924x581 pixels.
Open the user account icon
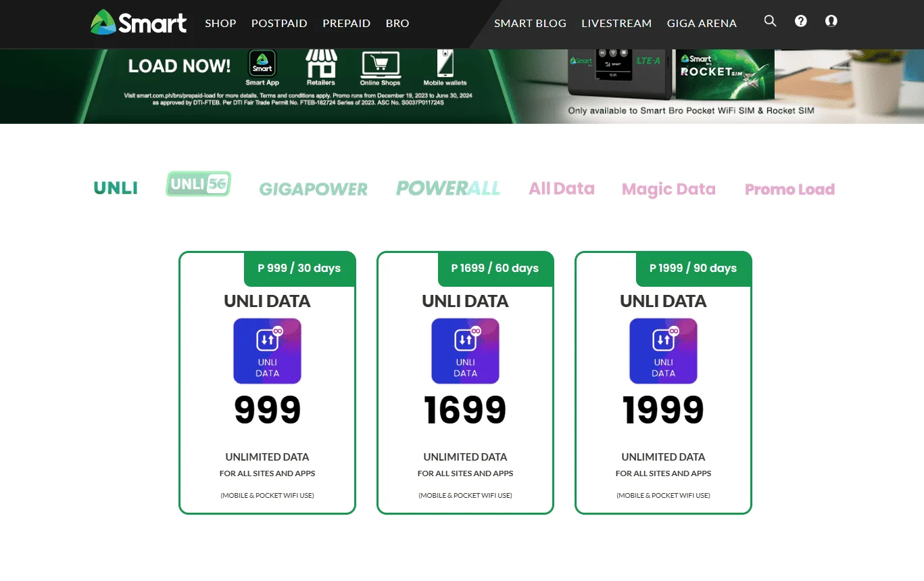(831, 21)
